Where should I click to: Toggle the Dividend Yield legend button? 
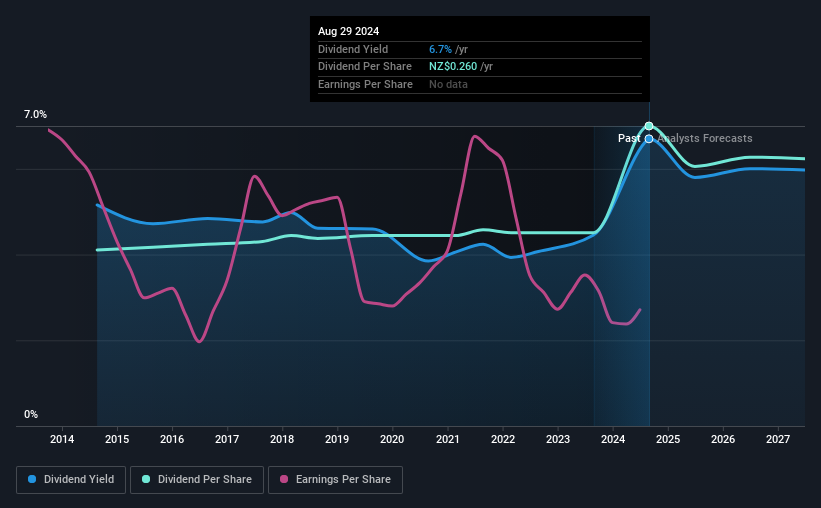click(71, 480)
